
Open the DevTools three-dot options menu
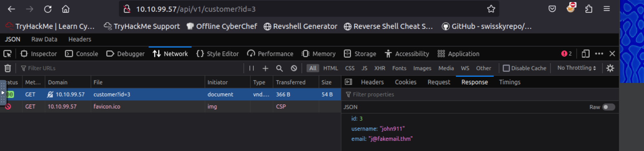pyautogui.click(x=599, y=54)
